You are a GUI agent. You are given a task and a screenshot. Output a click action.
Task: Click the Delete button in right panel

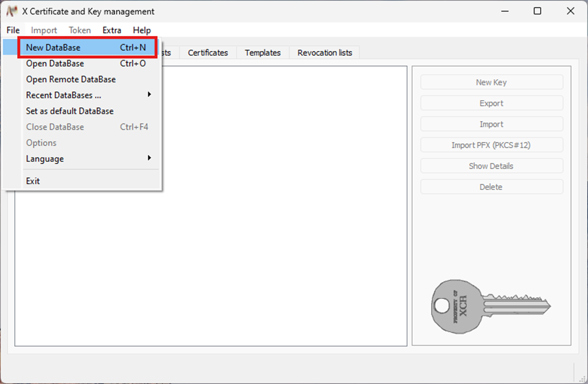[491, 188]
